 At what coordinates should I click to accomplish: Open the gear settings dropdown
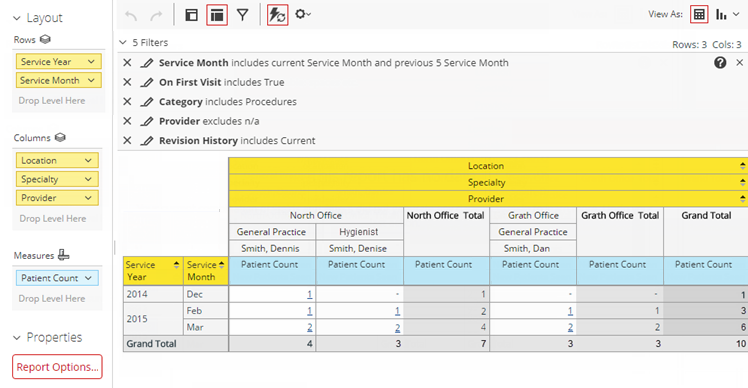coord(302,14)
